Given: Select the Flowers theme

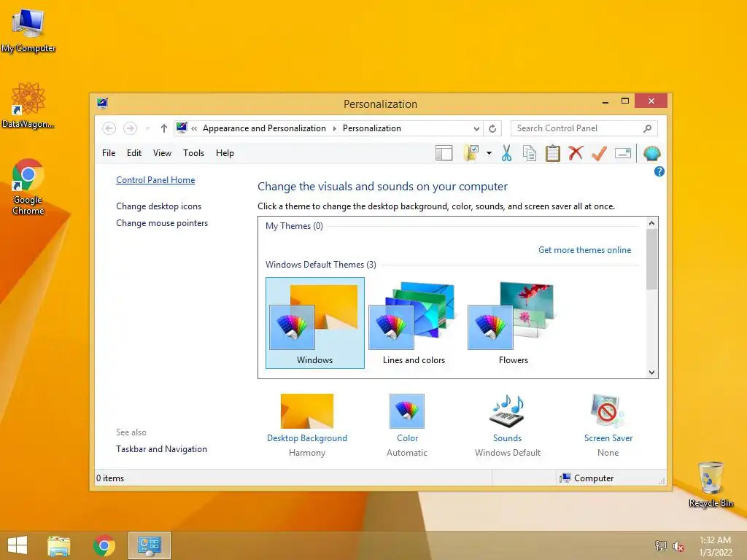Looking at the screenshot, I should [513, 323].
